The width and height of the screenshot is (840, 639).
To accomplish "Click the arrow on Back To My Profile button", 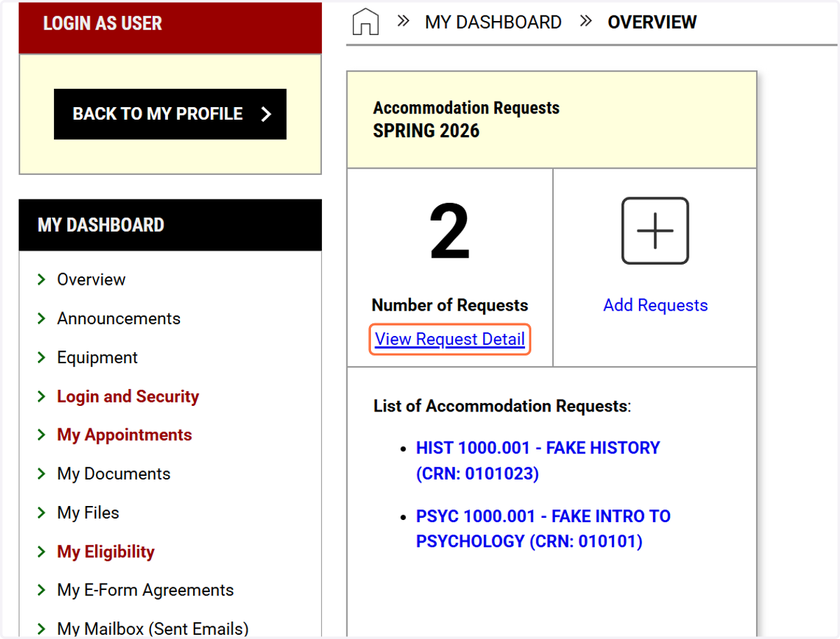I will pos(266,114).
